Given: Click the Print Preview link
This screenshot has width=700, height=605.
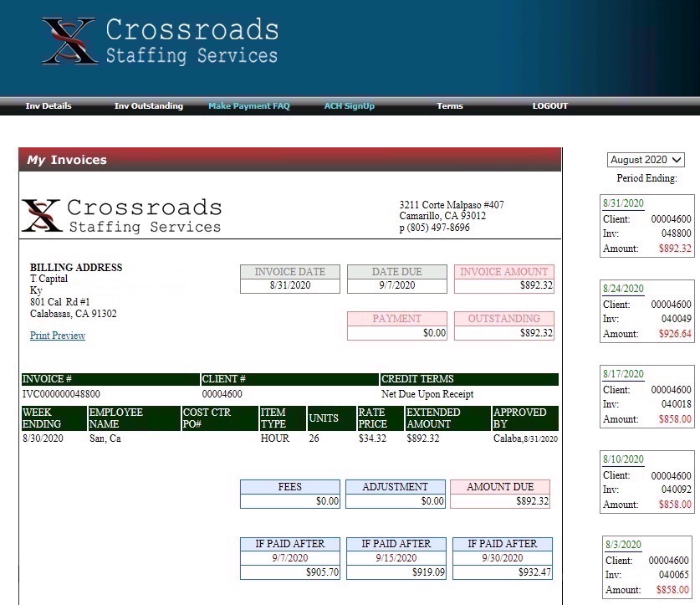Looking at the screenshot, I should 58,336.
